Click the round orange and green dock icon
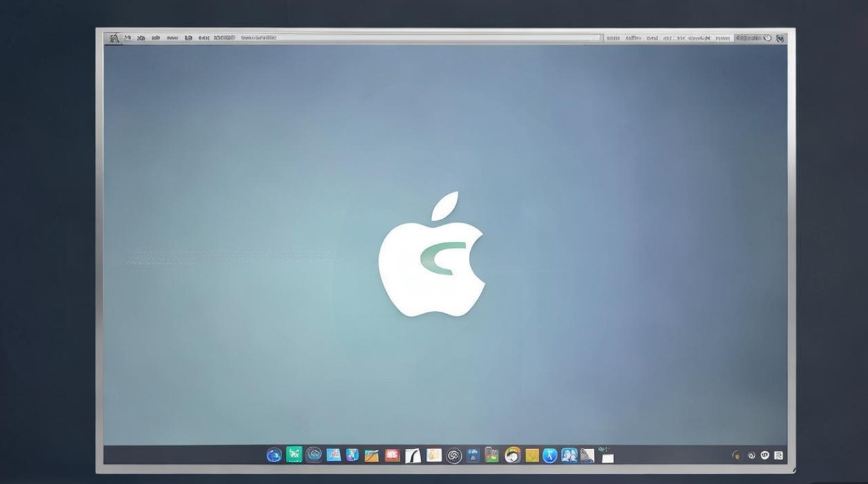 pyautogui.click(x=512, y=455)
